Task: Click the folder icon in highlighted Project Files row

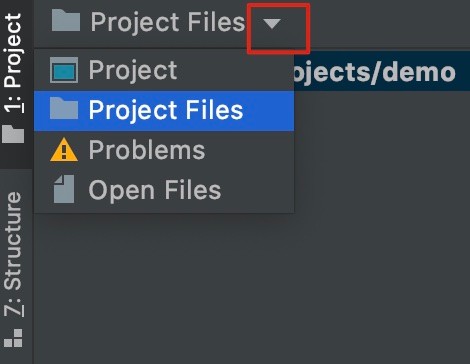Action: click(64, 109)
